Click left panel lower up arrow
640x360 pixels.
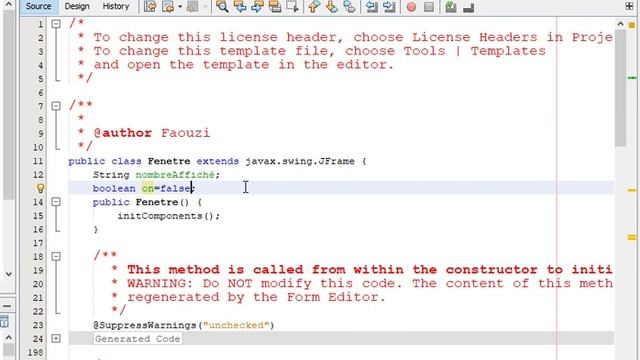9,338
